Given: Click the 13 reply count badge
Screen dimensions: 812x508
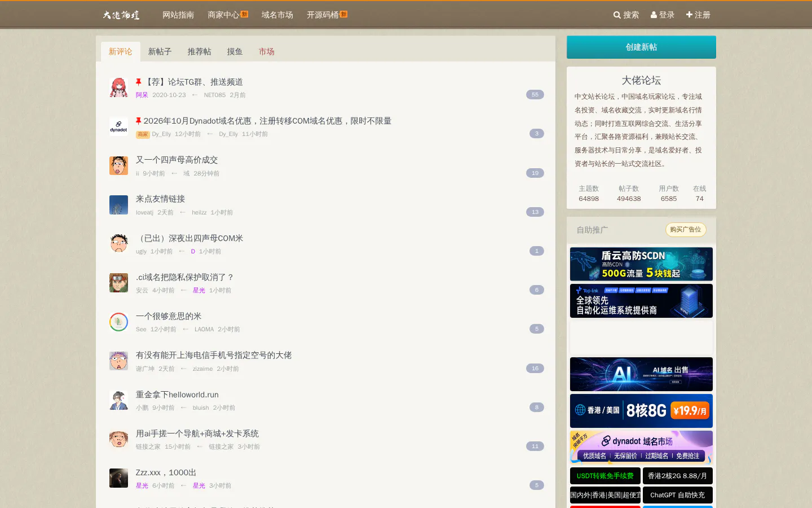Looking at the screenshot, I should tap(535, 212).
